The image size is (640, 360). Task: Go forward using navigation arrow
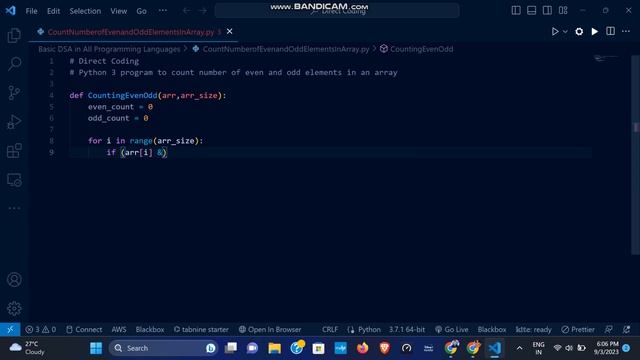tap(202, 11)
